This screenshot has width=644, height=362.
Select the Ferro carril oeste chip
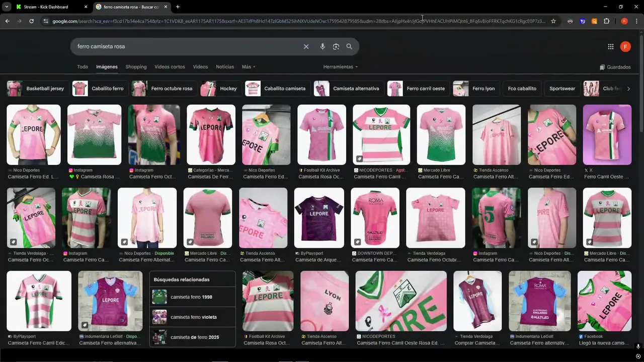[x=418, y=88]
